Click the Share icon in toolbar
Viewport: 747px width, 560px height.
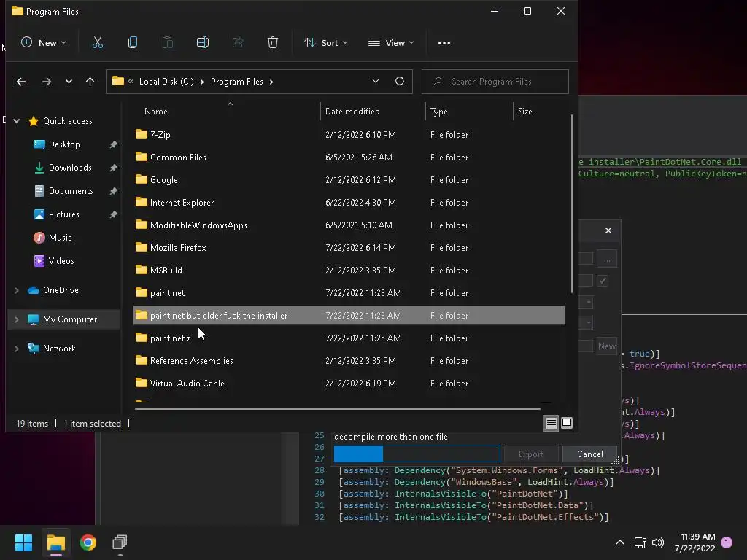(x=238, y=43)
